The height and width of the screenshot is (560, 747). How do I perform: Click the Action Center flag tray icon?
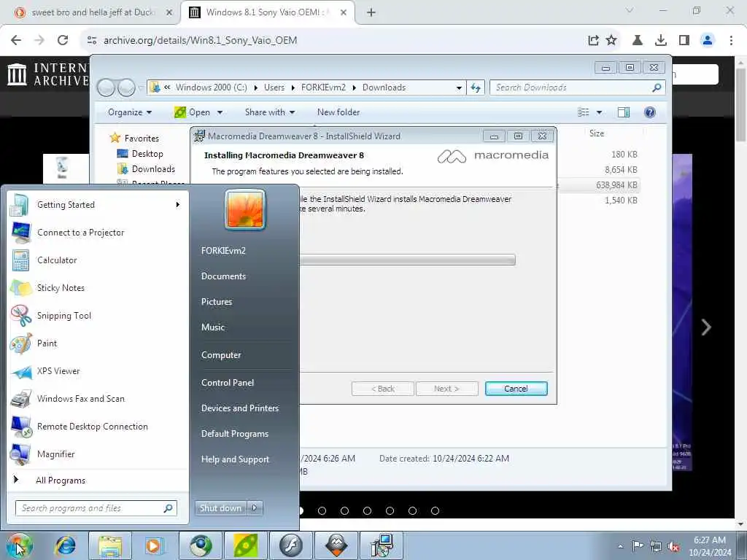point(638,545)
